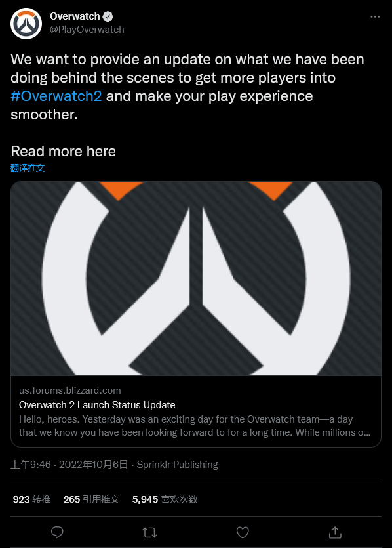Click the Sprinklr Publishing source label
392x548 pixels.
[178, 465]
